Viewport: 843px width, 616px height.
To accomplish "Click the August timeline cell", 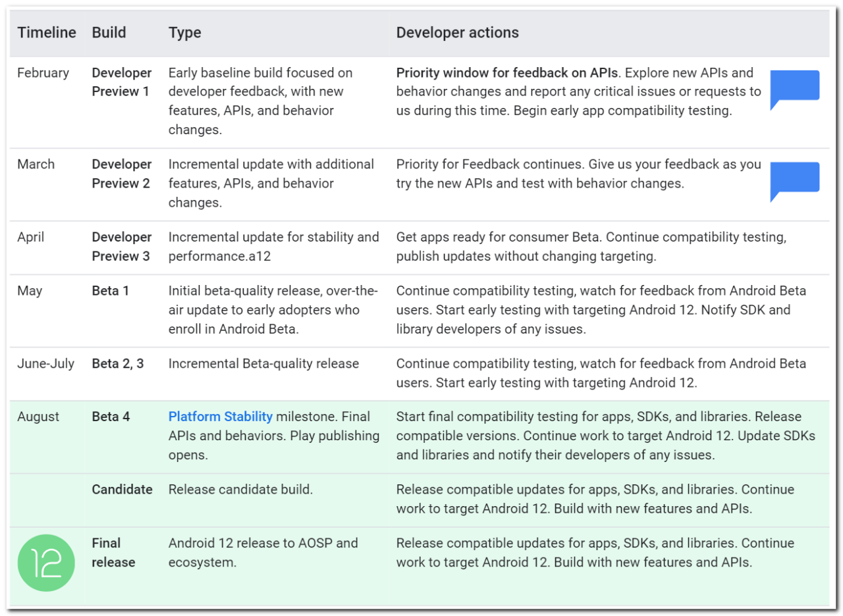I will point(38,417).
